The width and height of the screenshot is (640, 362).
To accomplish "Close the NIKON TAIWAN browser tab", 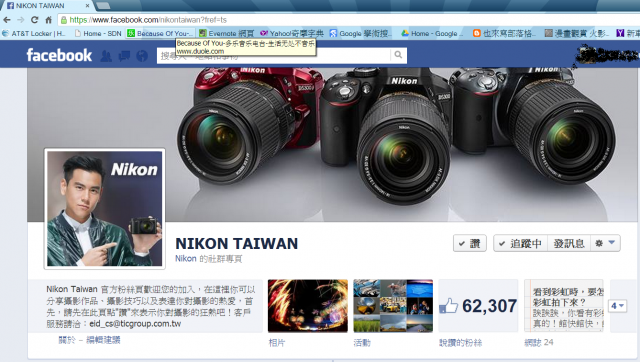I will 87,5.
